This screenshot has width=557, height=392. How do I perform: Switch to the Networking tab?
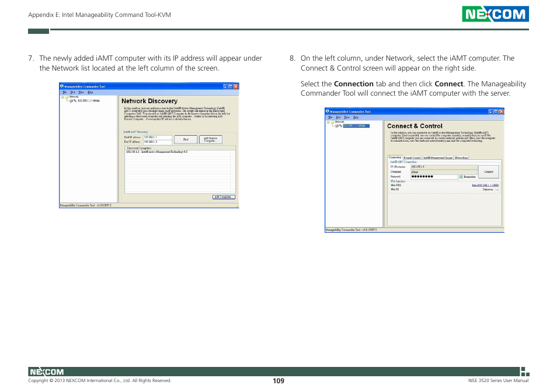point(461,157)
